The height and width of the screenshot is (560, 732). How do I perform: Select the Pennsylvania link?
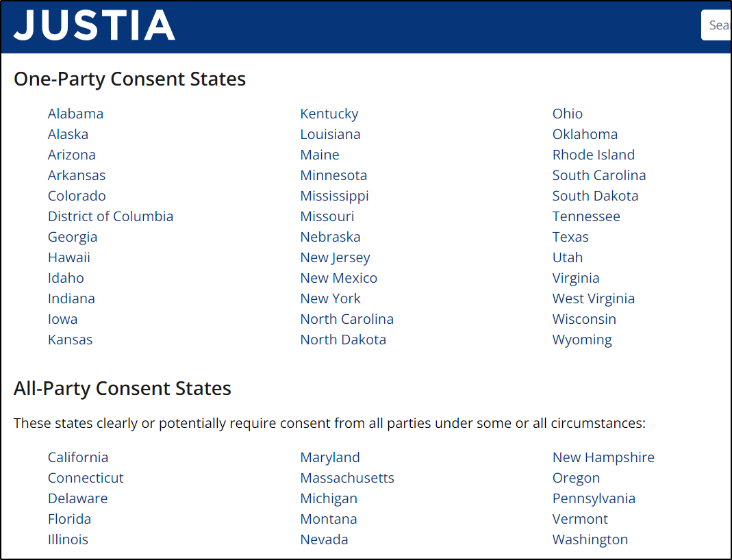(x=594, y=498)
